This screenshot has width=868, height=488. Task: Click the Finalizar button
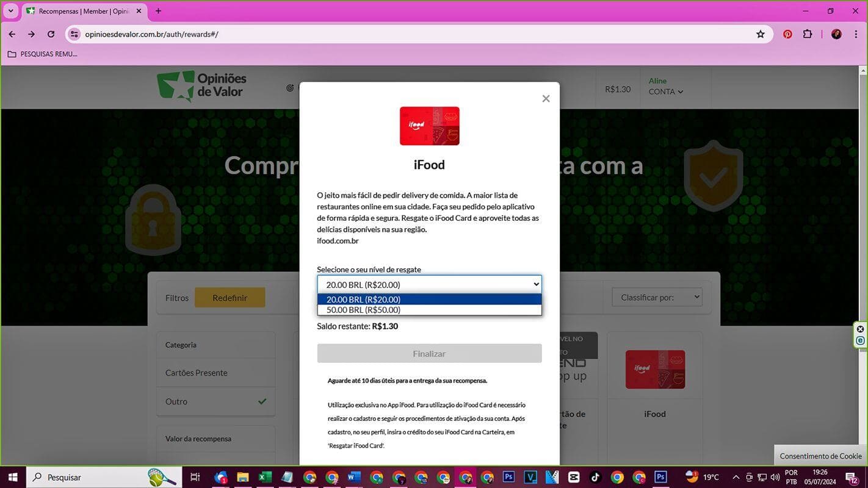[x=429, y=354]
